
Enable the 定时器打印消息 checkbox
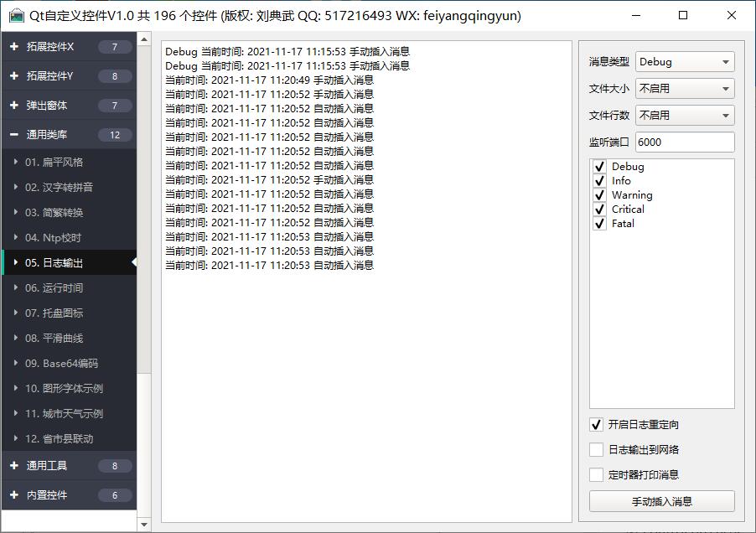tap(597, 475)
